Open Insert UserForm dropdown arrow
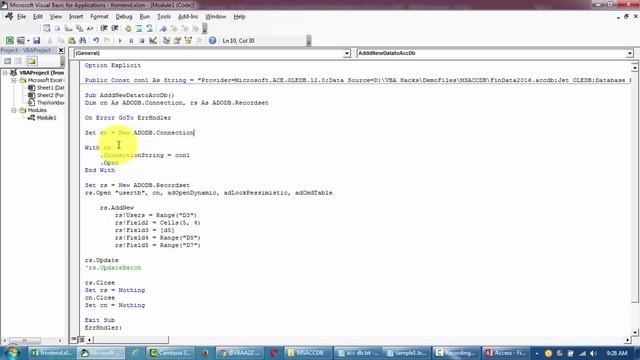The width and height of the screenshot is (640, 360). pyautogui.click(x=28, y=40)
